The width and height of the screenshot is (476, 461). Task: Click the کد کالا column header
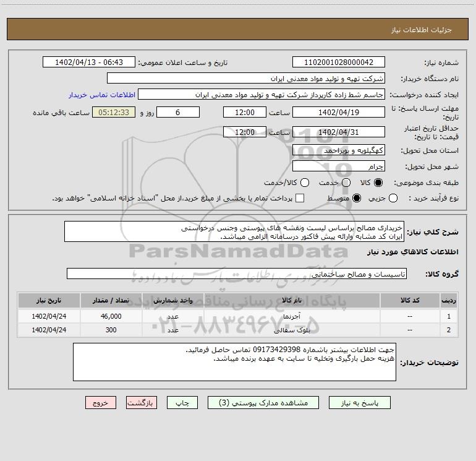pyautogui.click(x=410, y=300)
